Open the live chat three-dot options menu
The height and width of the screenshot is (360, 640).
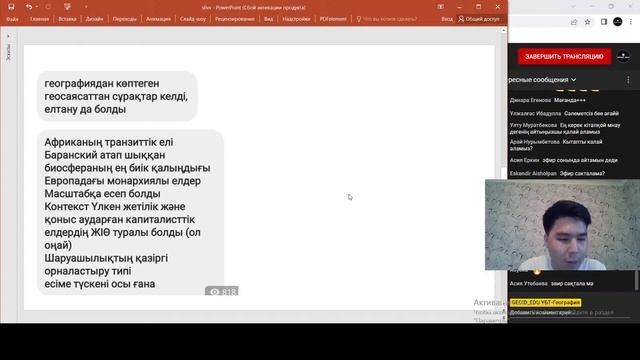click(x=628, y=80)
